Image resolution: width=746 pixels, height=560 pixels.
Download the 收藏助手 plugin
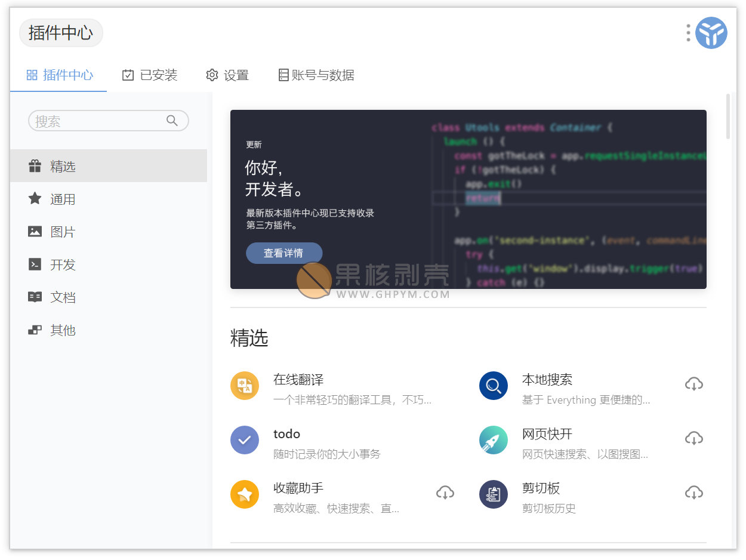(445, 493)
